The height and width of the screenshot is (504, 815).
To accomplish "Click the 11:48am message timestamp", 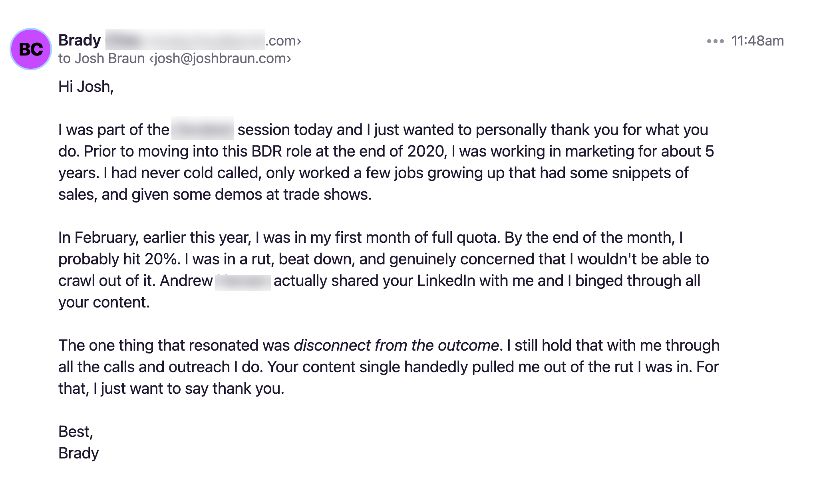I will (757, 41).
